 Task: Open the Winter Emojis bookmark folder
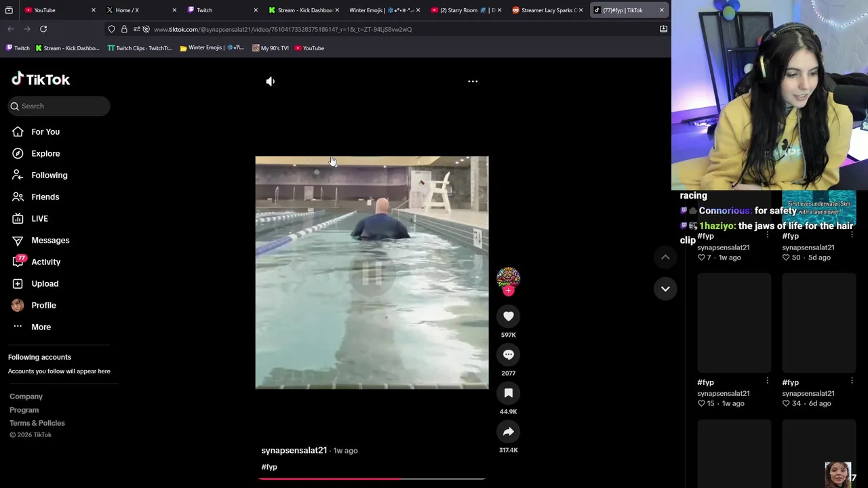coord(212,48)
